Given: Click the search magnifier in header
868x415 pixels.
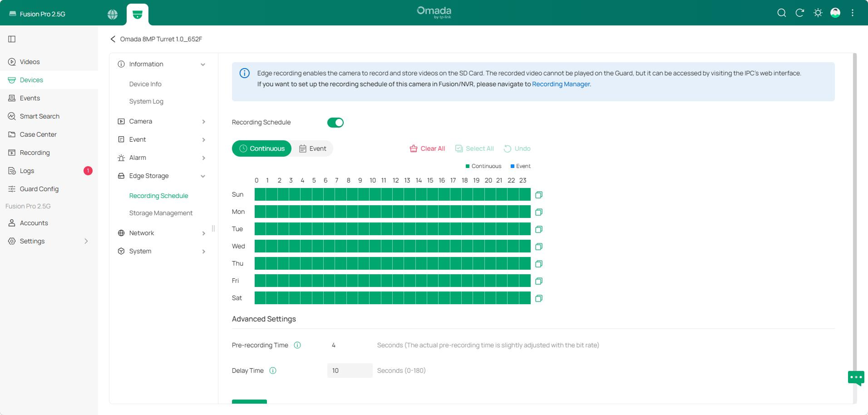Looking at the screenshot, I should coord(782,13).
